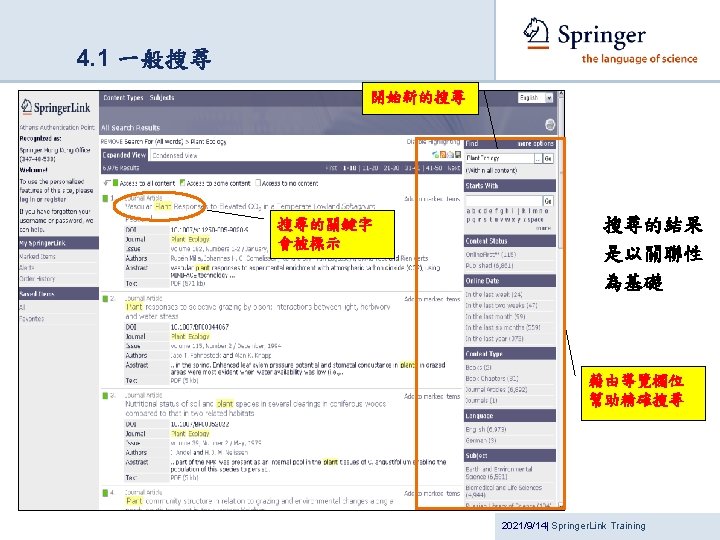Open result 3 'Nutritional status of soil' title

pyautogui.click(x=255, y=408)
